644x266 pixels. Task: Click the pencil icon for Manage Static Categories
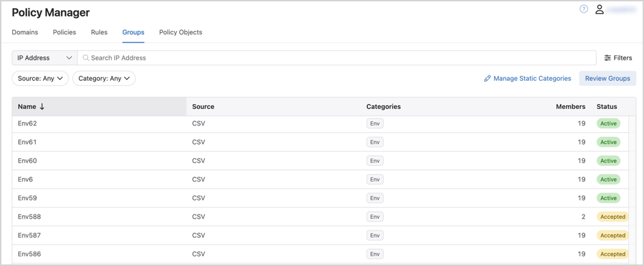pyautogui.click(x=488, y=78)
